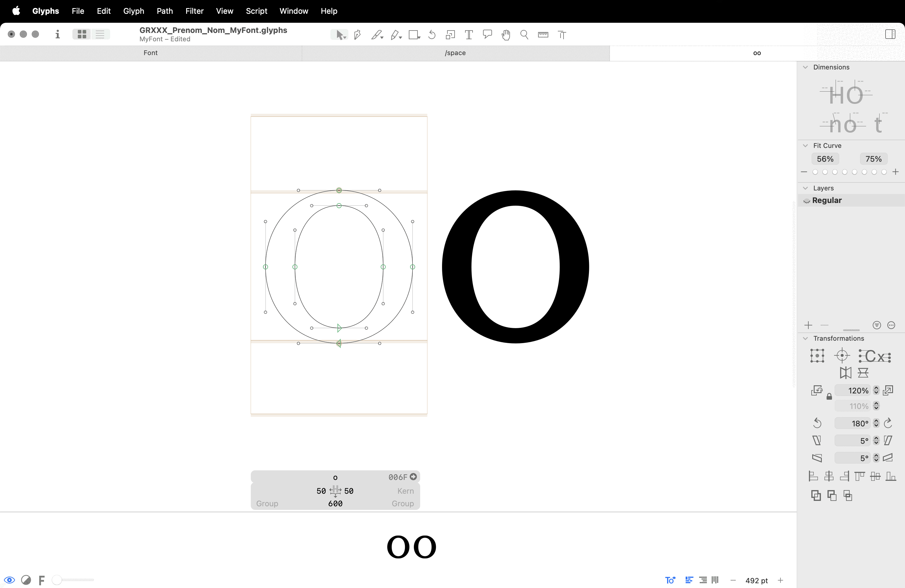905x588 pixels.
Task: Click the glyph width field 600
Action: pos(335,504)
